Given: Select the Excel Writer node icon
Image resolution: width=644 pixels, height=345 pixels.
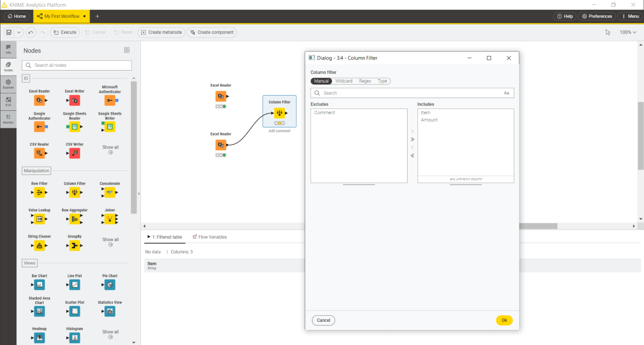Looking at the screenshot, I should [x=75, y=100].
